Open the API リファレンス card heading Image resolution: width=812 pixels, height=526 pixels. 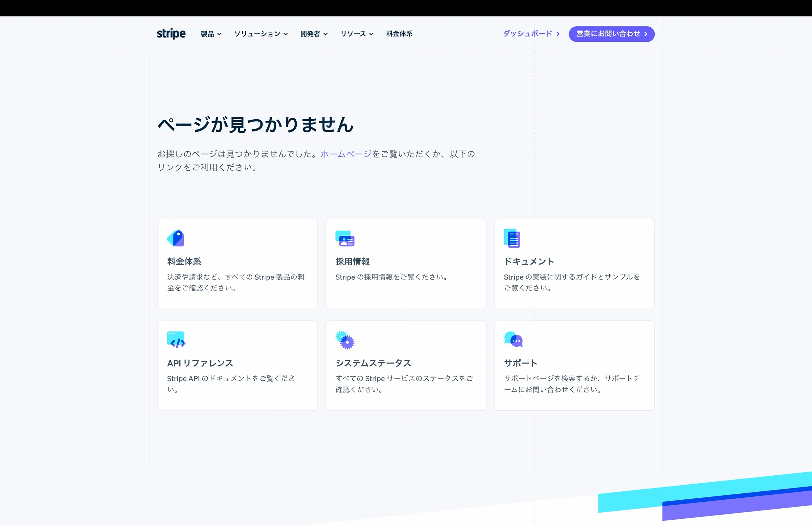[200, 363]
